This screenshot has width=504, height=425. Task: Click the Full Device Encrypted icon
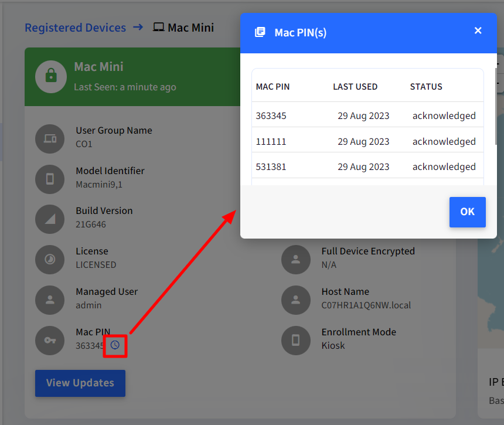(x=296, y=260)
